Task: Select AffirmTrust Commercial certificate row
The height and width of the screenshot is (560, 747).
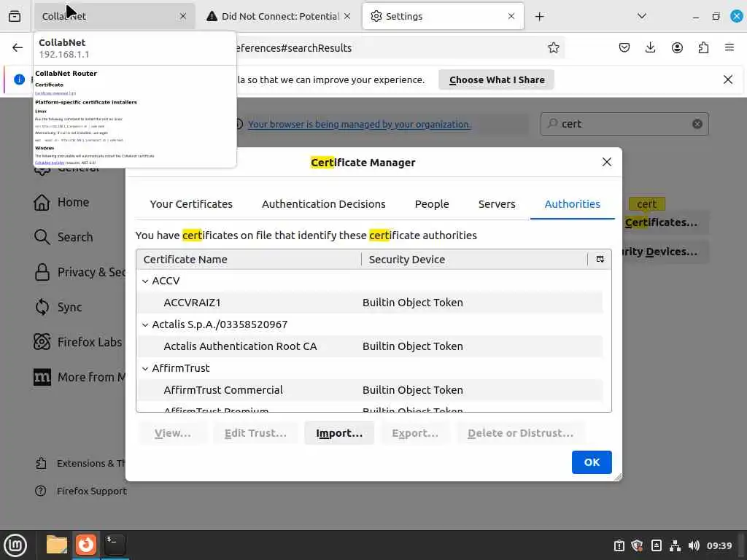Action: coord(370,391)
